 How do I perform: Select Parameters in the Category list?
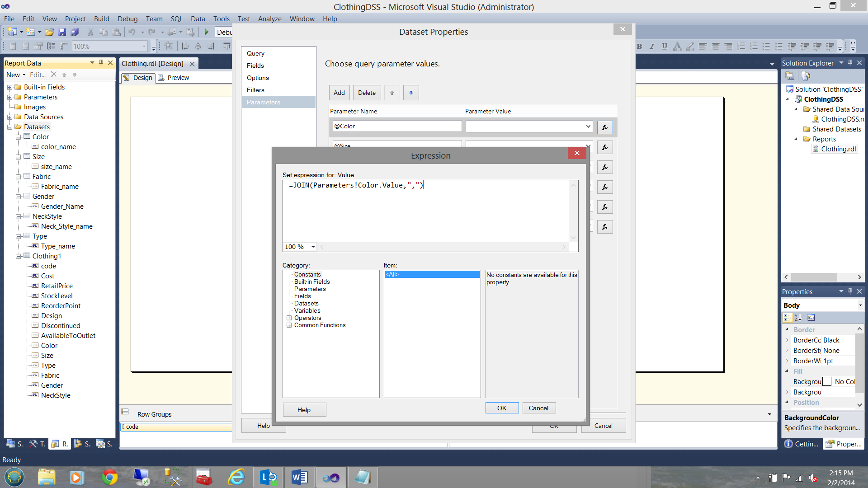(x=310, y=289)
